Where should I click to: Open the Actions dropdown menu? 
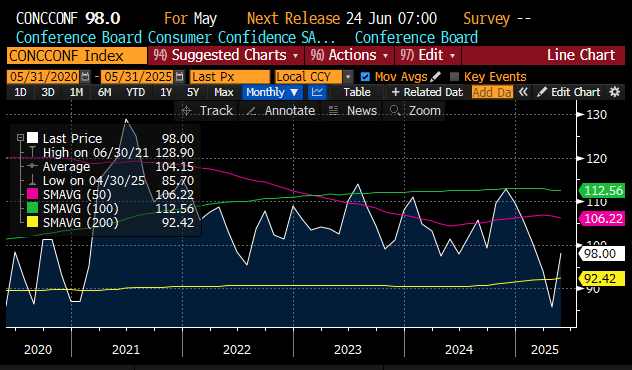click(x=349, y=55)
